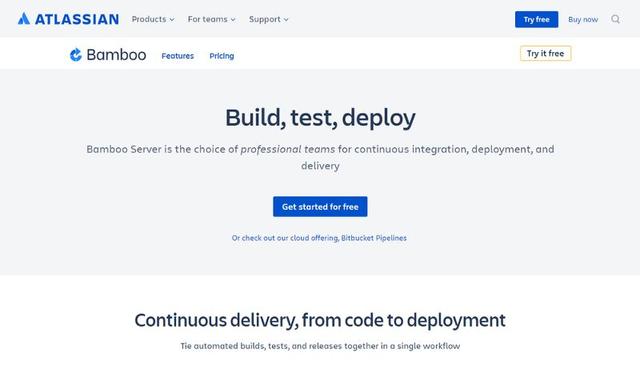Open the Pricing tab

tap(222, 56)
